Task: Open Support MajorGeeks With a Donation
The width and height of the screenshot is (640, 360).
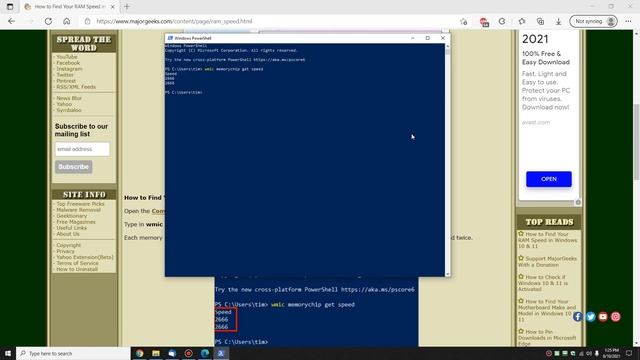Action: point(548,261)
